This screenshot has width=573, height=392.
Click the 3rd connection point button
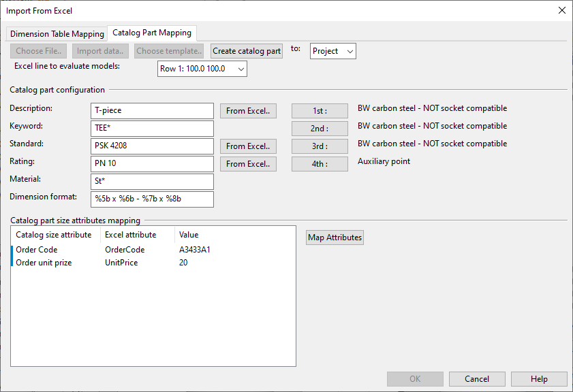pos(320,146)
